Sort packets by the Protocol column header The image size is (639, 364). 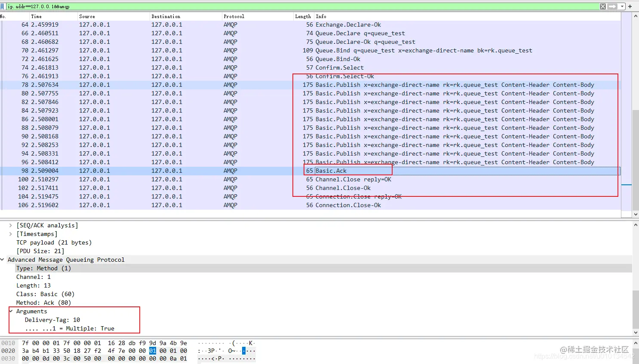258,16
